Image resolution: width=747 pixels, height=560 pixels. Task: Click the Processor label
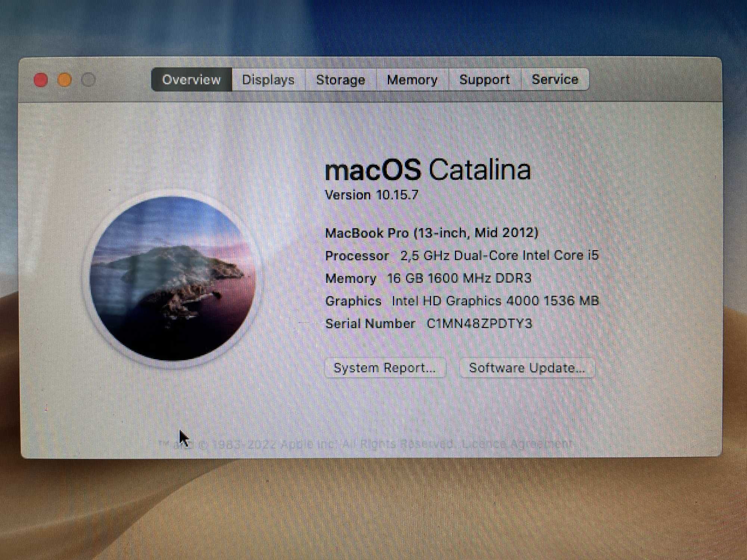tap(357, 256)
